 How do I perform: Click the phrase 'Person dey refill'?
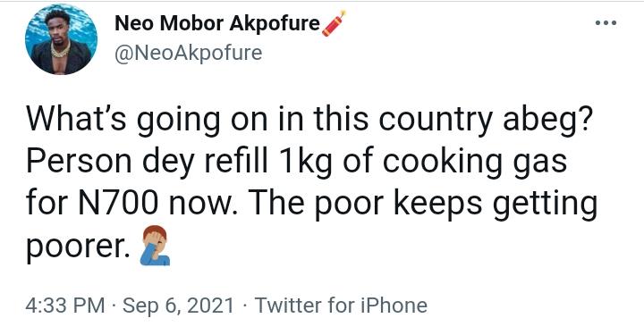point(147,163)
